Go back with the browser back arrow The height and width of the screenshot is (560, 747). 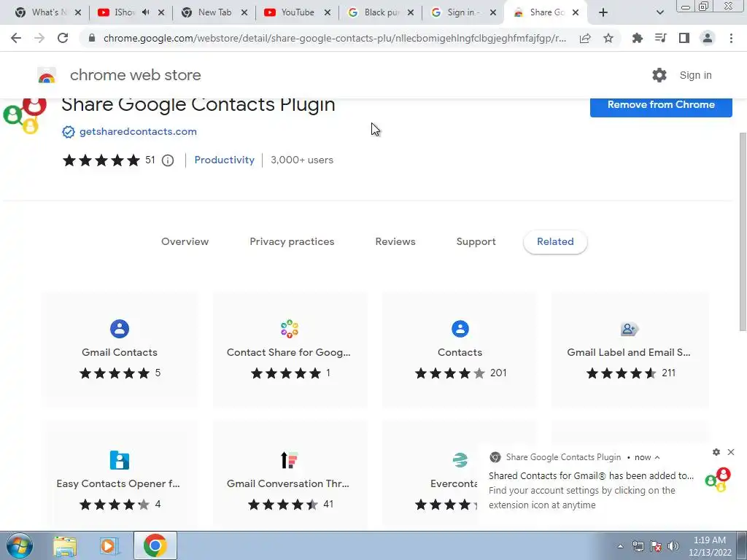pos(16,38)
